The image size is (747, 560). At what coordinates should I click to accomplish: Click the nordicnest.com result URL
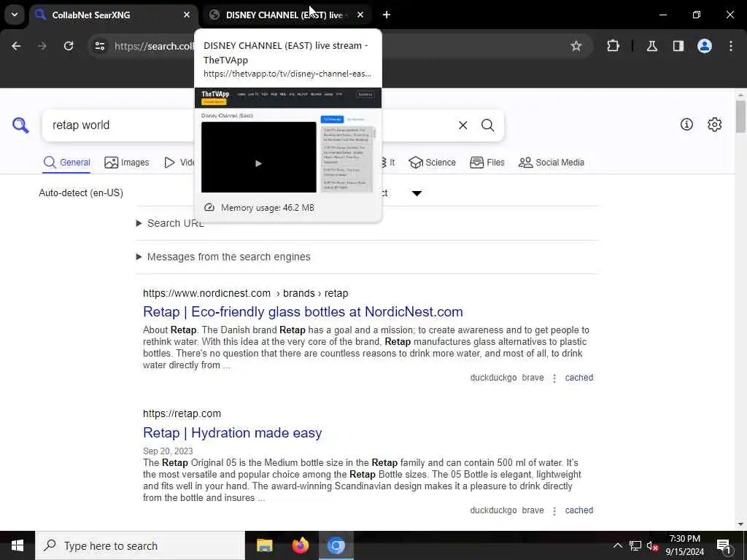click(245, 293)
